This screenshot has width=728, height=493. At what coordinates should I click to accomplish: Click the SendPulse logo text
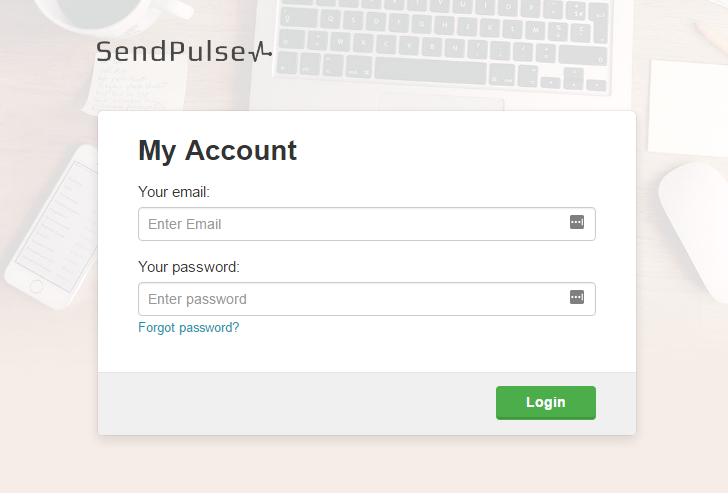[170, 52]
